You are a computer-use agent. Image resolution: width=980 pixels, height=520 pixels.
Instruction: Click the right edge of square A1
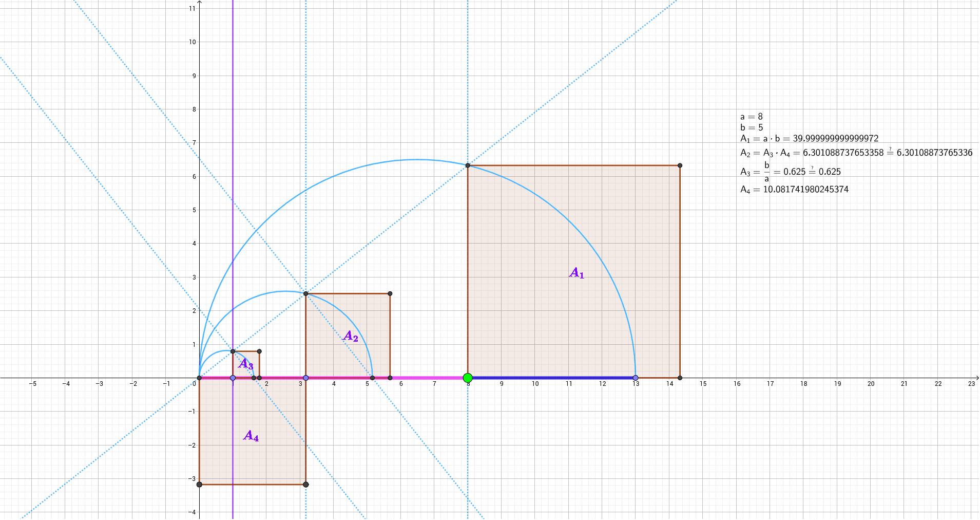coord(680,272)
